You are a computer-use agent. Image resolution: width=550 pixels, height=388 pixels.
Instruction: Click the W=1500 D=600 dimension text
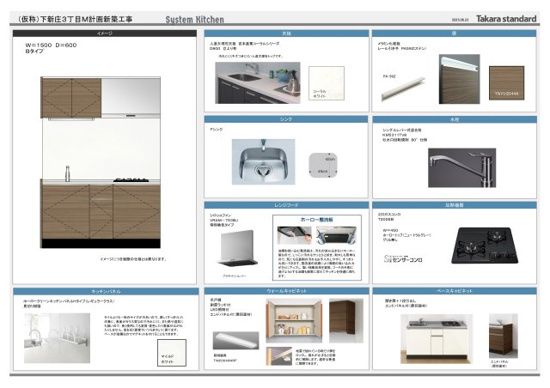coord(51,45)
